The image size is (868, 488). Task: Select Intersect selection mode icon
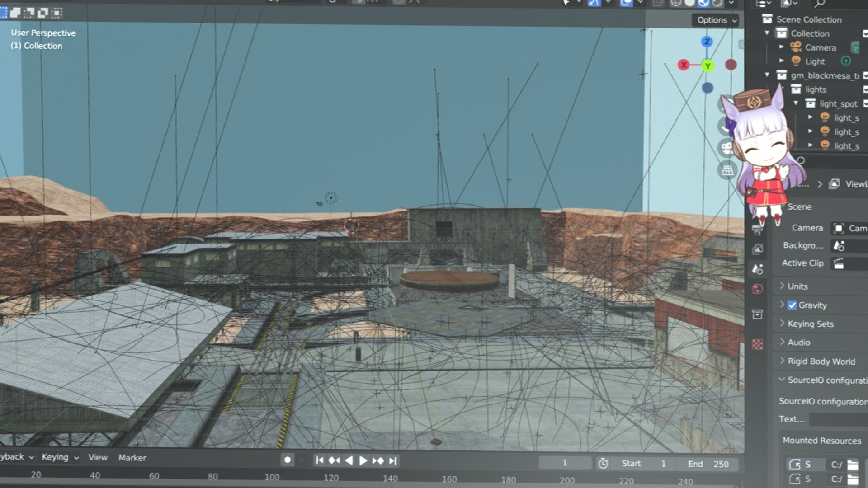click(57, 13)
